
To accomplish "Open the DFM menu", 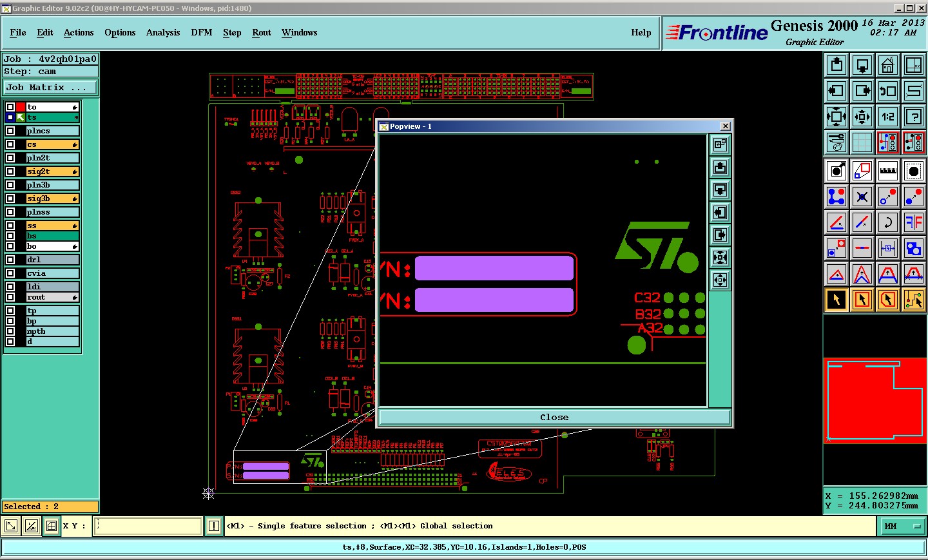I will tap(201, 33).
